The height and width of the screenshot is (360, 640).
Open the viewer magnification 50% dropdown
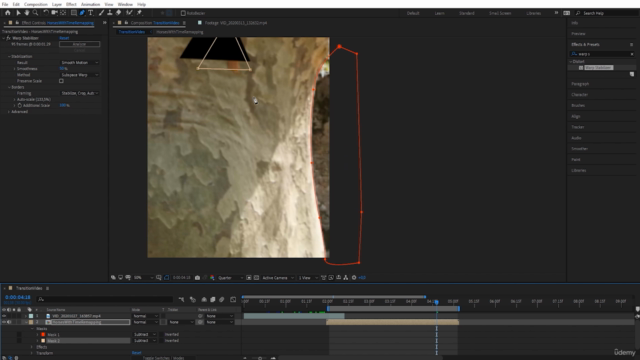(x=143, y=278)
